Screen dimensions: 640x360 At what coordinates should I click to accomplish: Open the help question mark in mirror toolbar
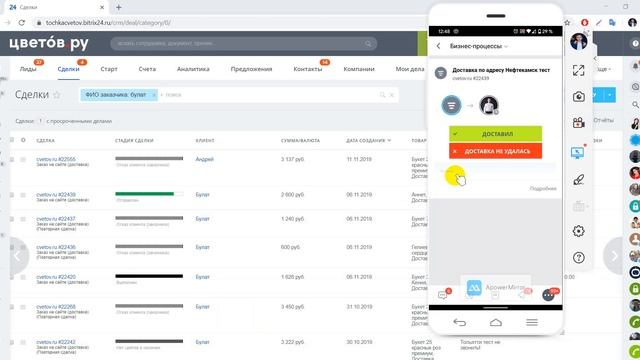tap(578, 258)
